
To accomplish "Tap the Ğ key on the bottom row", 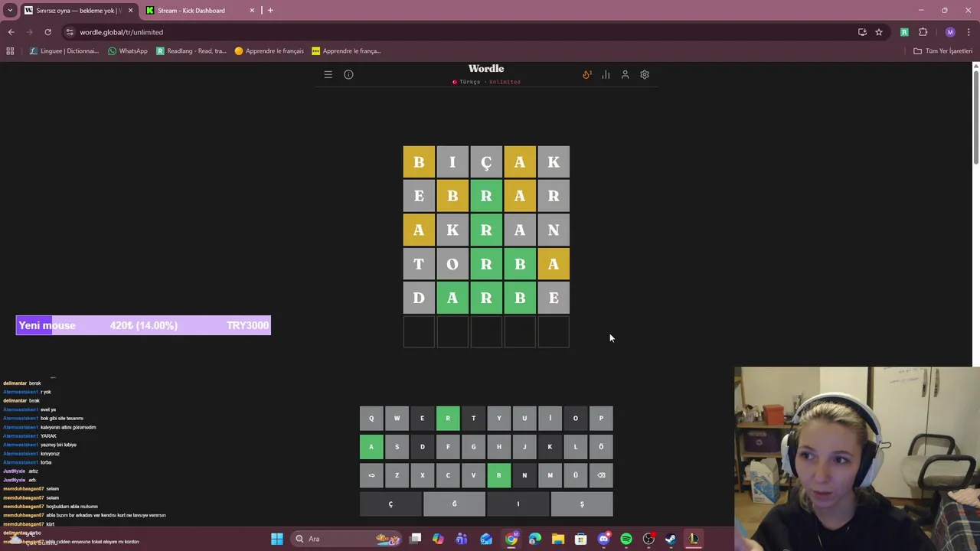I will point(454,504).
